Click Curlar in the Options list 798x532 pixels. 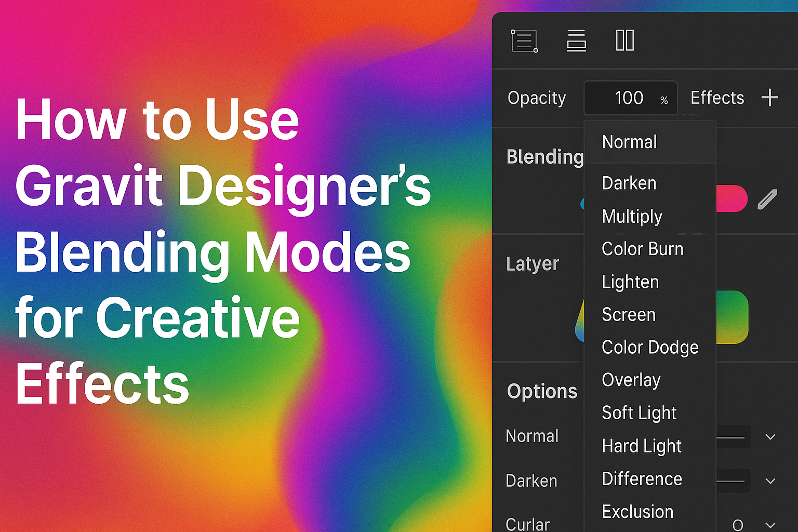tap(527, 524)
